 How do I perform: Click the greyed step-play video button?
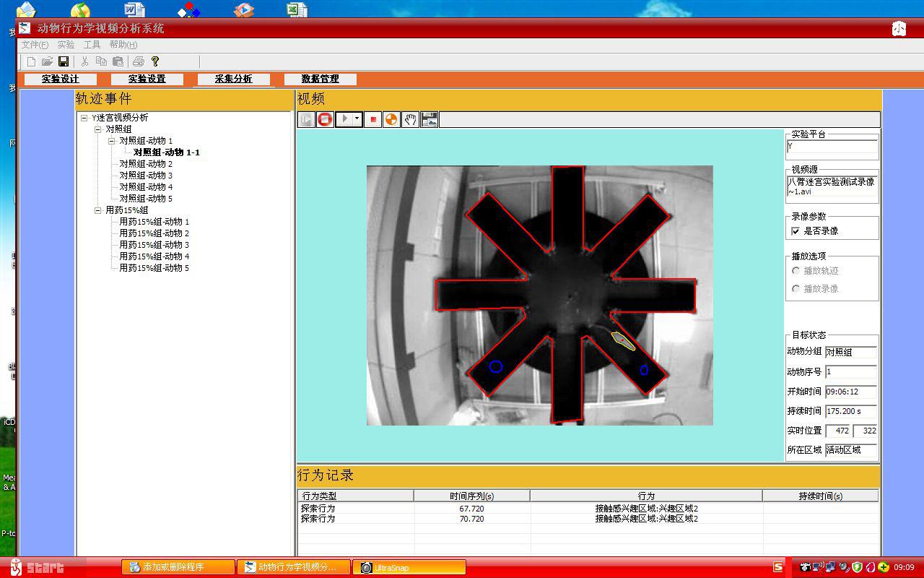[x=306, y=119]
